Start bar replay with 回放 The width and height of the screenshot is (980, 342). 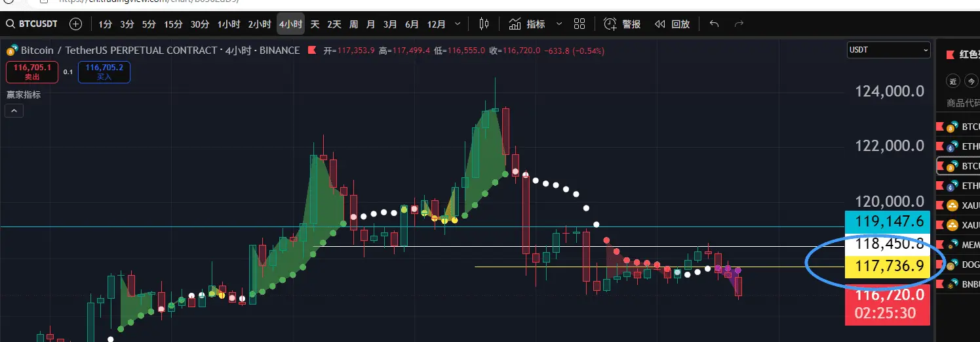point(672,24)
